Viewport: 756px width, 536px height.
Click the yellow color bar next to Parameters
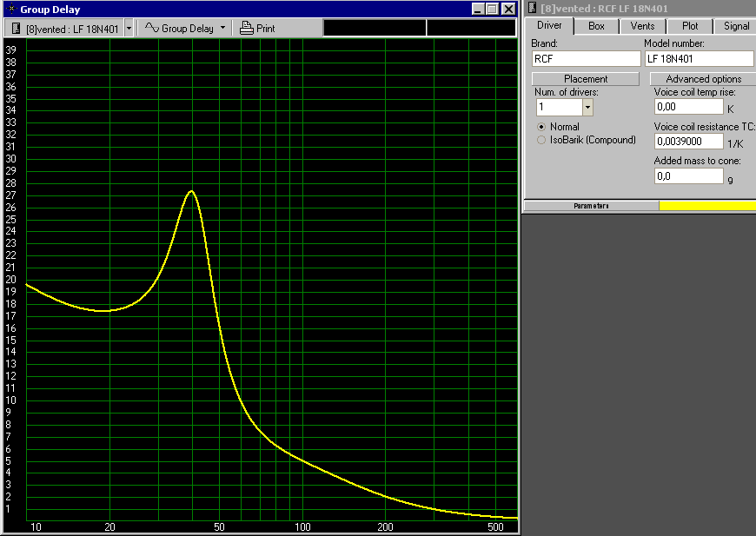tap(706, 206)
